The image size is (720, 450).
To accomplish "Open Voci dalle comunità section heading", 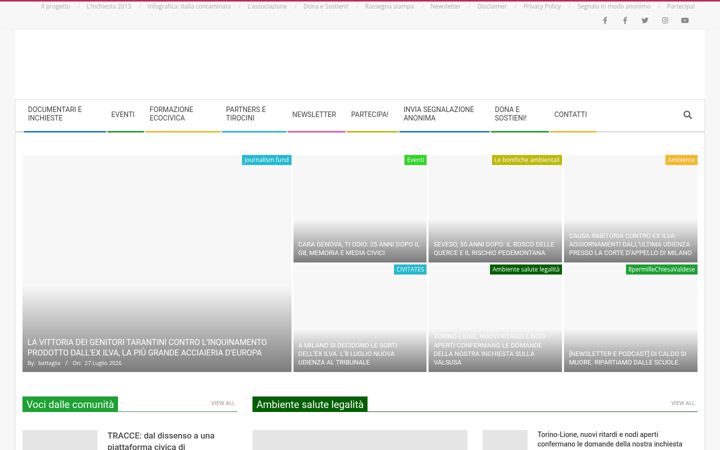I will [x=70, y=404].
